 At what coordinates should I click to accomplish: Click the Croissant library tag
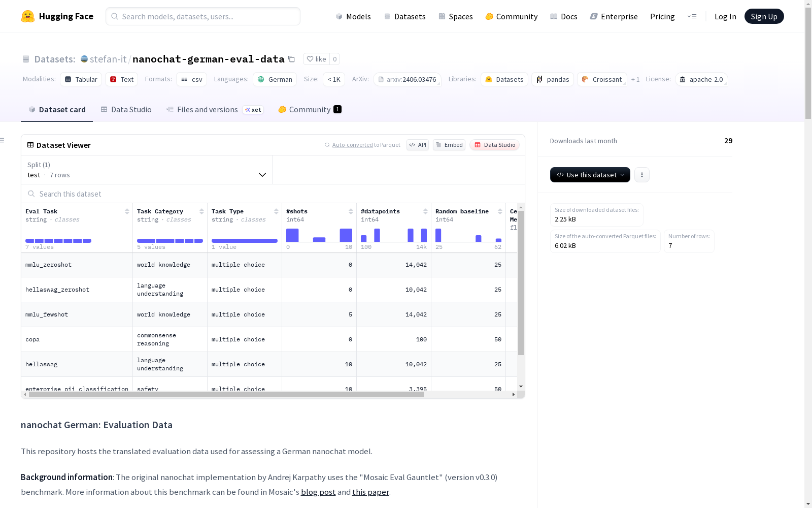coord(602,79)
